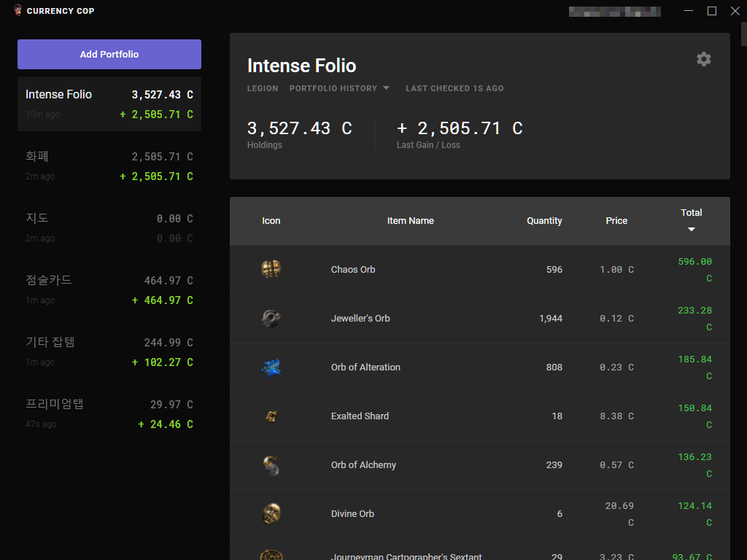Click the 3,527.43 C Holdings value

click(x=299, y=128)
